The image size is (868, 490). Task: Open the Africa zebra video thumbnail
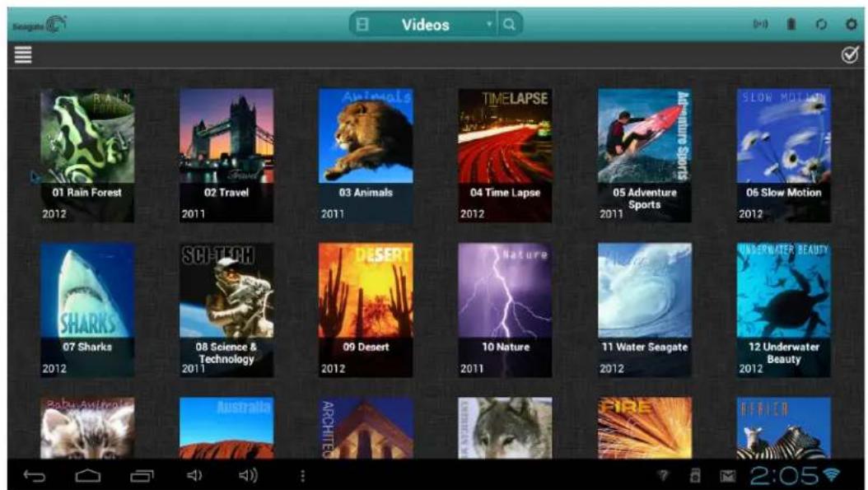click(783, 427)
